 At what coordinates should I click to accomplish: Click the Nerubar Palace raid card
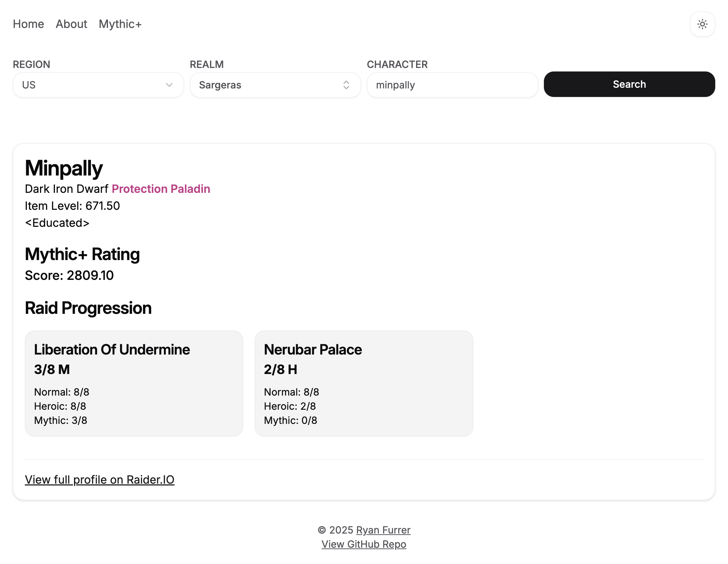pos(364,383)
